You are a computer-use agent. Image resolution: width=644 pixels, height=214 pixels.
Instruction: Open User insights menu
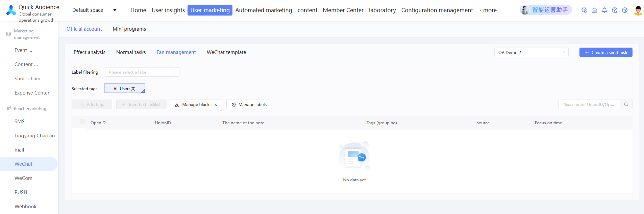click(168, 10)
